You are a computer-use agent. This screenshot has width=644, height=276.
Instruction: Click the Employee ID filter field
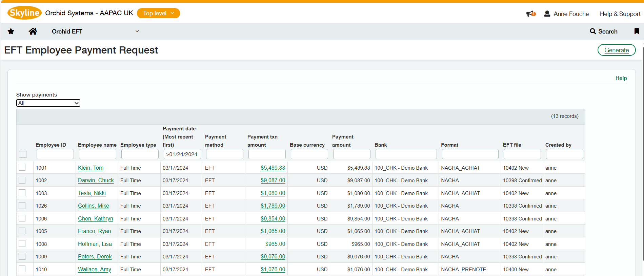(55, 154)
